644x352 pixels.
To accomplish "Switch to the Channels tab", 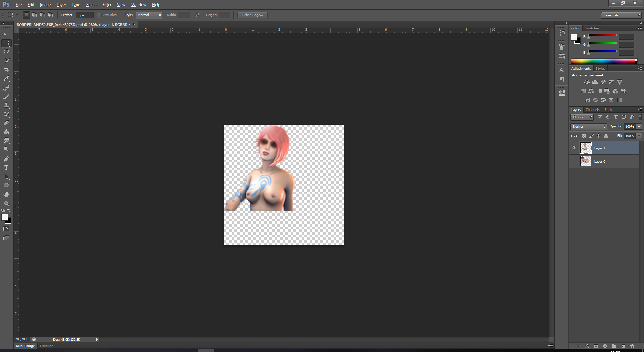I will [592, 110].
